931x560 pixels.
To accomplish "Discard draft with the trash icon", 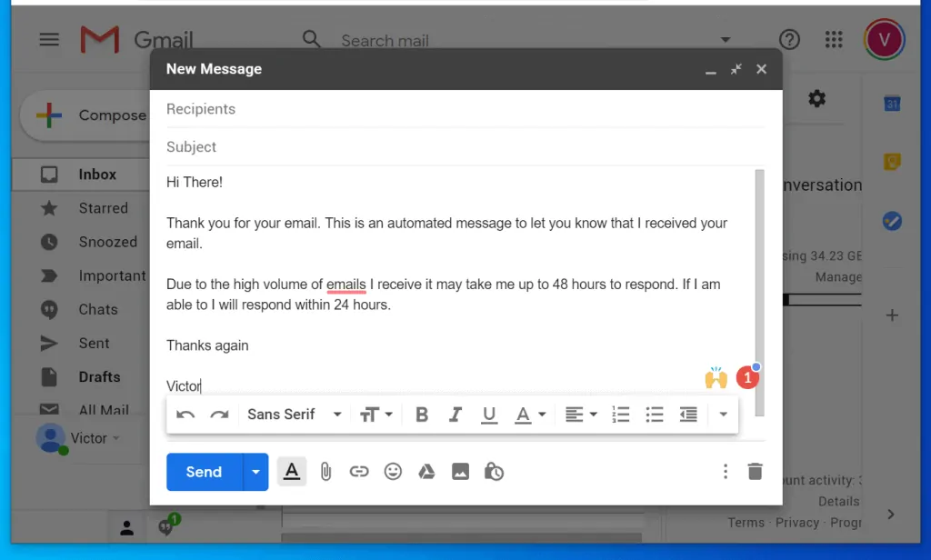I will coord(755,472).
